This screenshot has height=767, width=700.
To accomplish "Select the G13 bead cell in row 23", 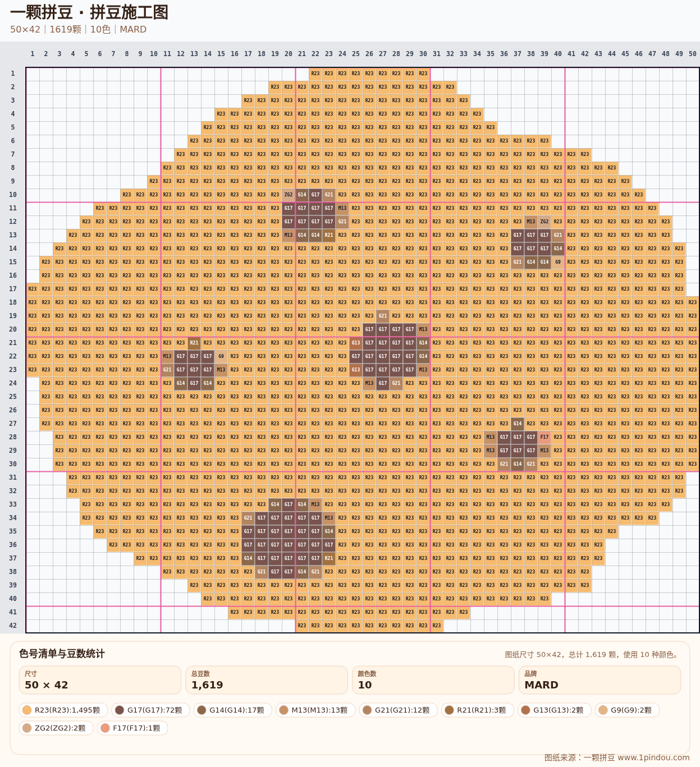I will [356, 370].
